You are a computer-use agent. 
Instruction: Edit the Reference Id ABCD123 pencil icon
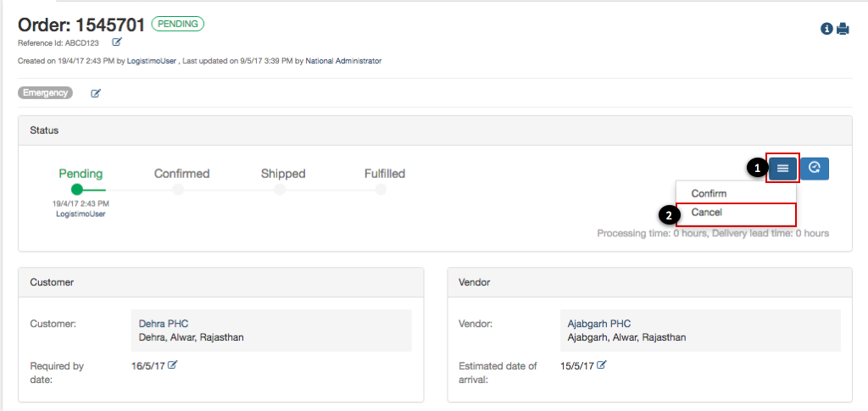[x=117, y=42]
